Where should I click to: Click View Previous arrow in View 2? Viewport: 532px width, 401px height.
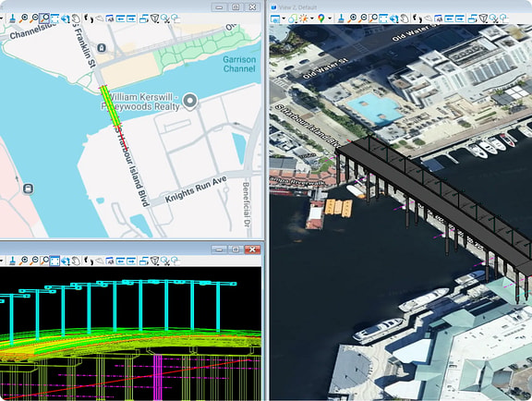point(449,18)
